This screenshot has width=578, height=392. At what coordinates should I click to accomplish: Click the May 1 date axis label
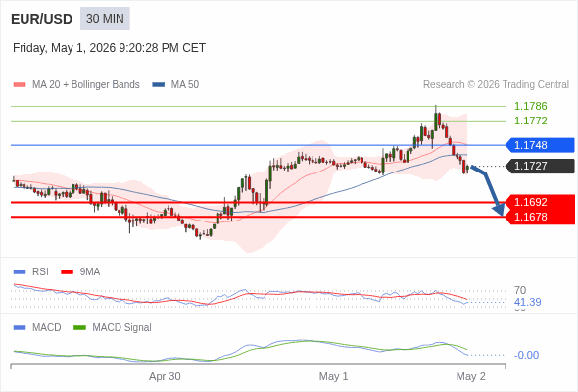(333, 376)
